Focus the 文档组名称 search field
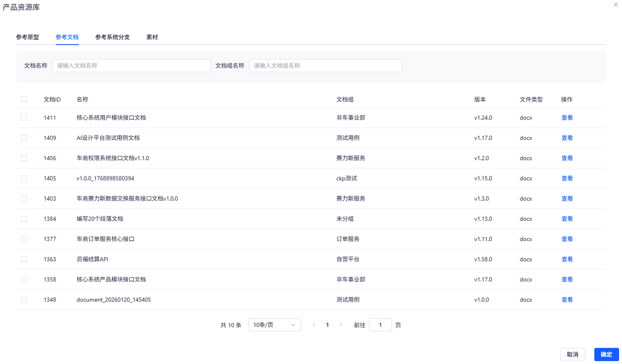Viewport: 622px width, 364px height. [x=326, y=66]
